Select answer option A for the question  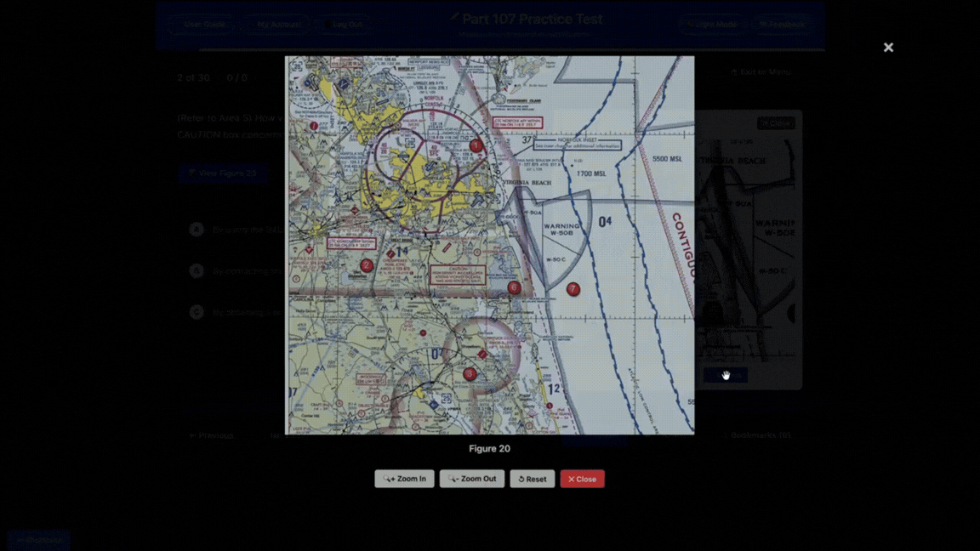(x=196, y=230)
